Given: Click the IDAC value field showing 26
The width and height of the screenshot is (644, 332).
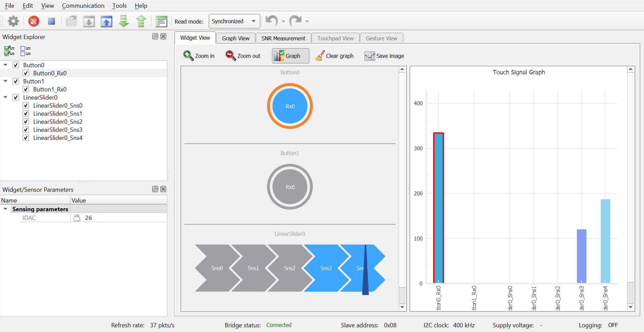Looking at the screenshot, I should tap(119, 218).
